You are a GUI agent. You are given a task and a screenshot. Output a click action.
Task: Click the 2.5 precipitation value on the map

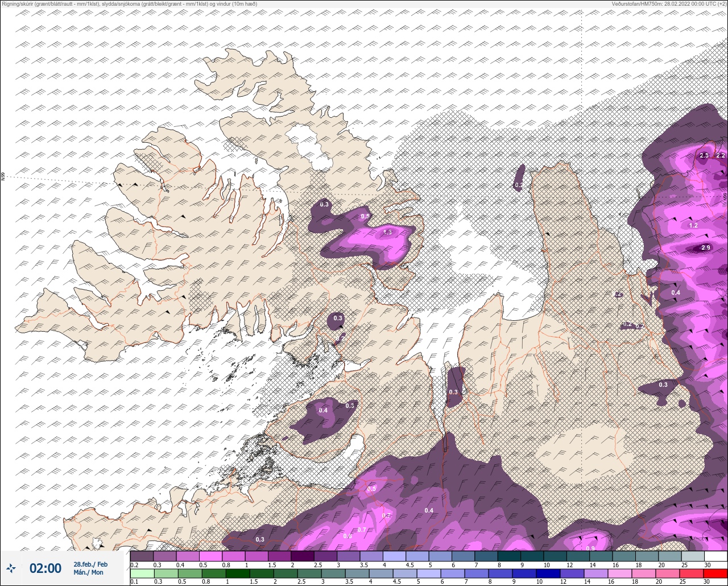pos(704,155)
